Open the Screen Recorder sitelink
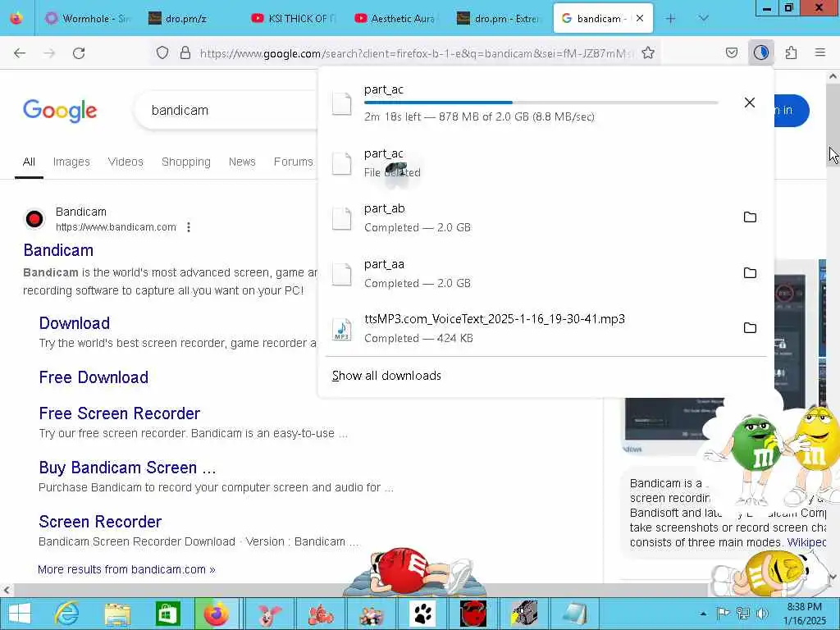 click(100, 522)
